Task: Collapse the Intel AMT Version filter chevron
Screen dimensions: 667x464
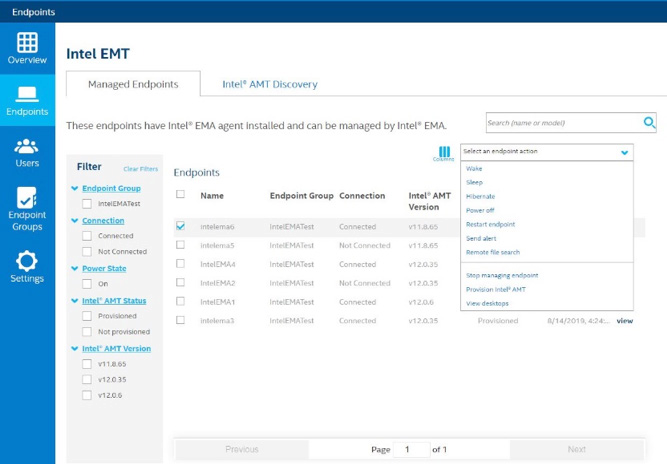Action: 75,348
